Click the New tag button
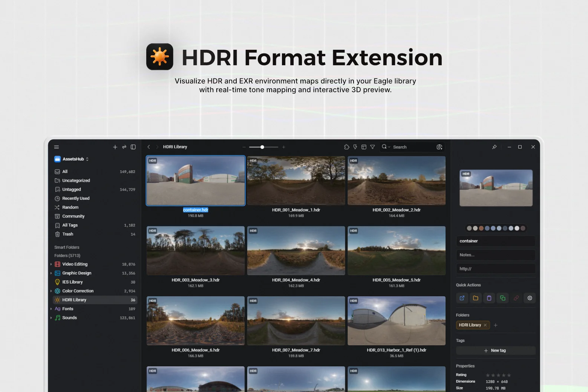The height and width of the screenshot is (392, 588). [x=495, y=351]
